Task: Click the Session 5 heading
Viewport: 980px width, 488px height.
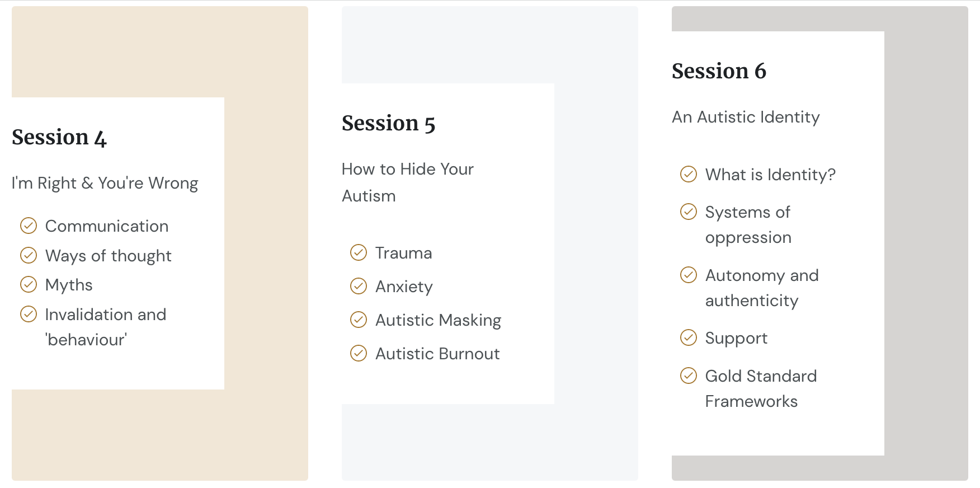Action: tap(389, 123)
